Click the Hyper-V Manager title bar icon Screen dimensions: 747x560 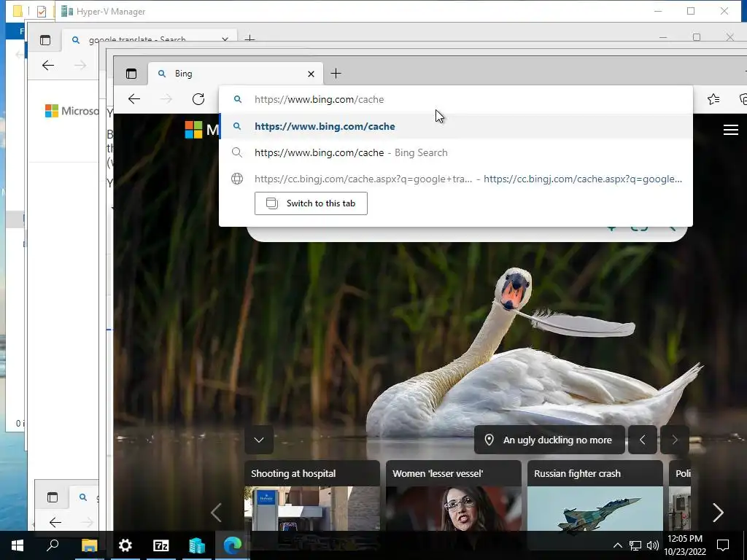[x=67, y=12]
